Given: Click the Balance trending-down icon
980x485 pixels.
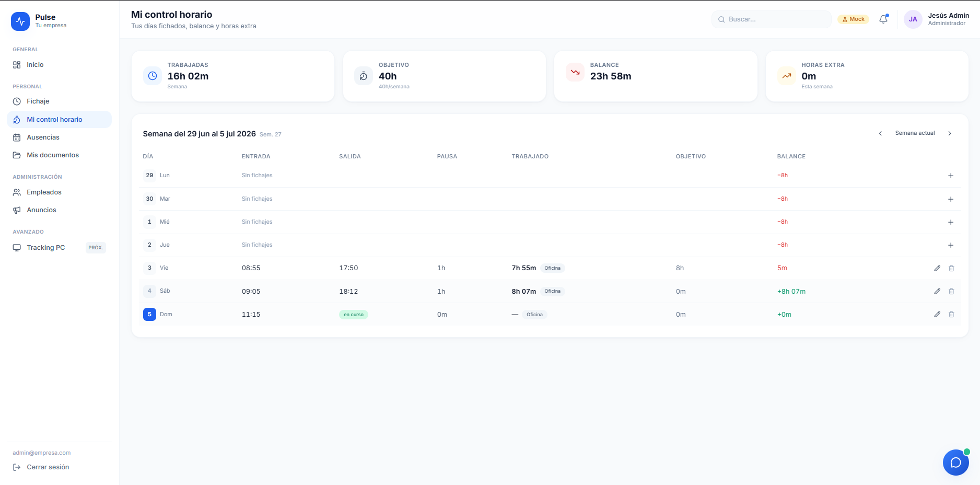Looking at the screenshot, I should [575, 72].
